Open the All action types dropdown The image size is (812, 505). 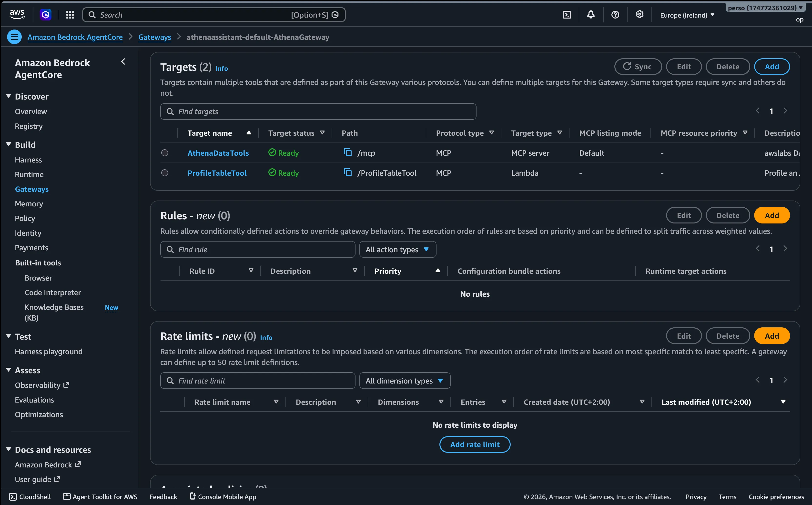(x=397, y=250)
